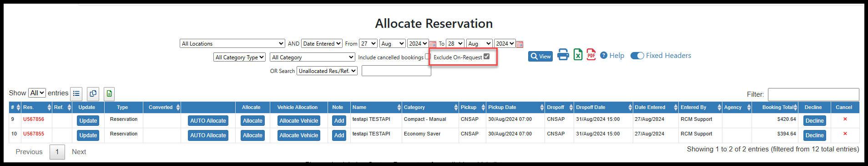Open the Show entries dropdown

click(37, 93)
